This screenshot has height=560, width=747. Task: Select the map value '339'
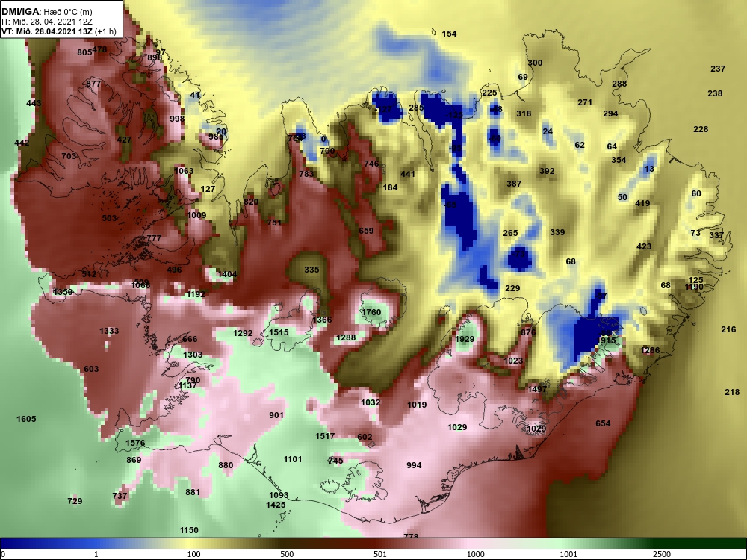tap(557, 232)
